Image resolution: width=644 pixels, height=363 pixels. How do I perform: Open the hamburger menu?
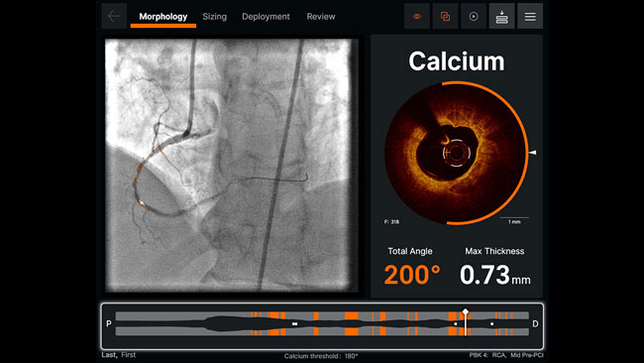point(530,17)
